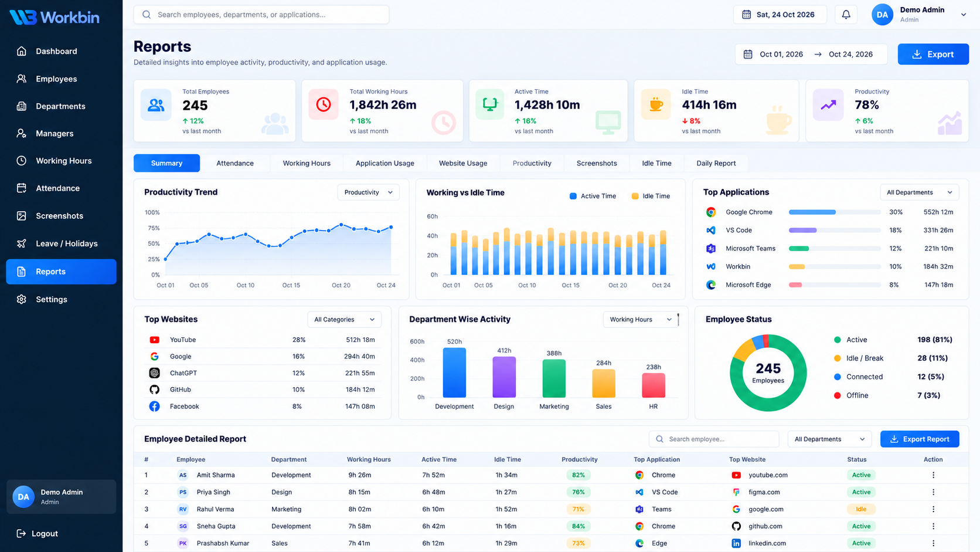This screenshot has width=980, height=552.
Task: Click the Microsoft Teams usage progress bar
Action: click(x=835, y=249)
